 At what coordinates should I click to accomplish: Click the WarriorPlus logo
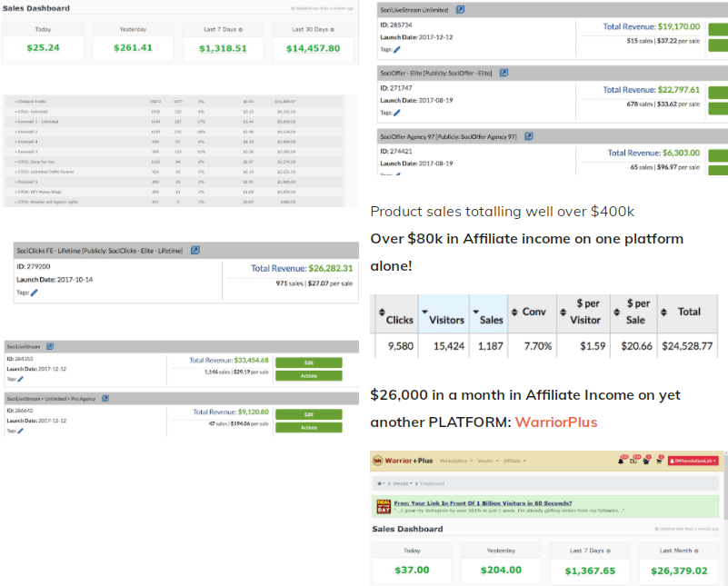pos(403,461)
